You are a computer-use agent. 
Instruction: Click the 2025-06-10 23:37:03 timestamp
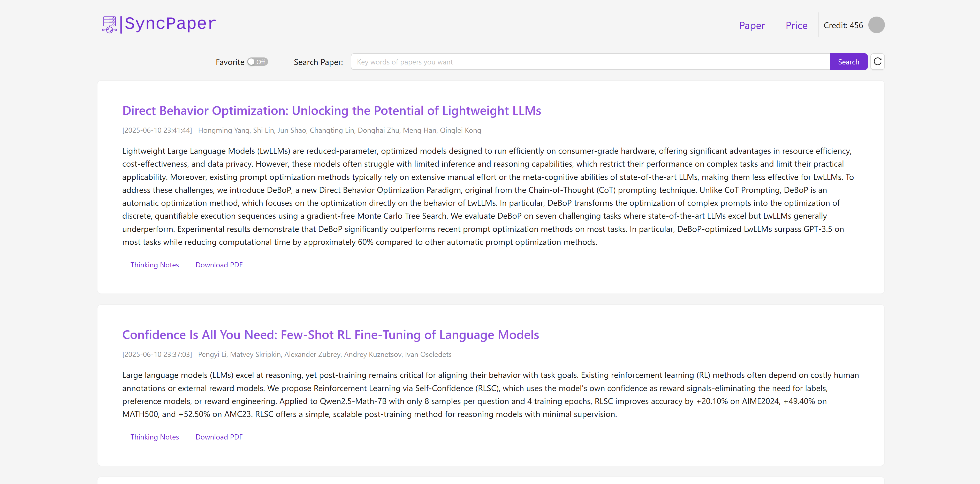click(157, 355)
